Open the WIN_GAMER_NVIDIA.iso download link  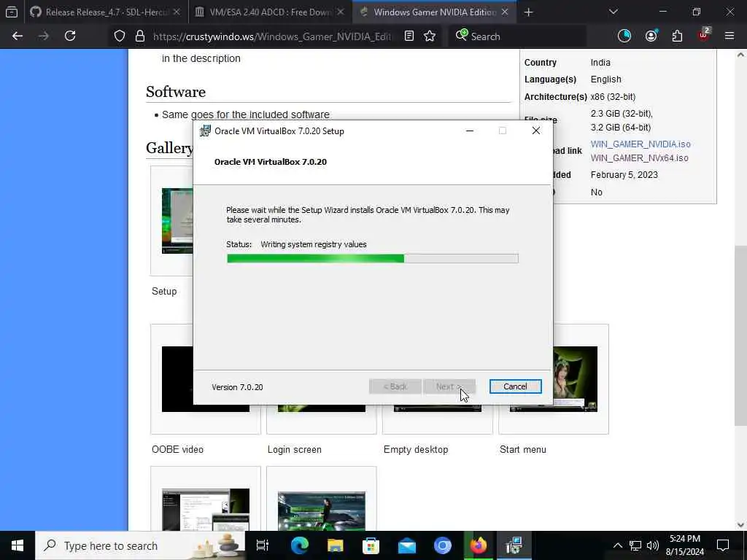(640, 144)
